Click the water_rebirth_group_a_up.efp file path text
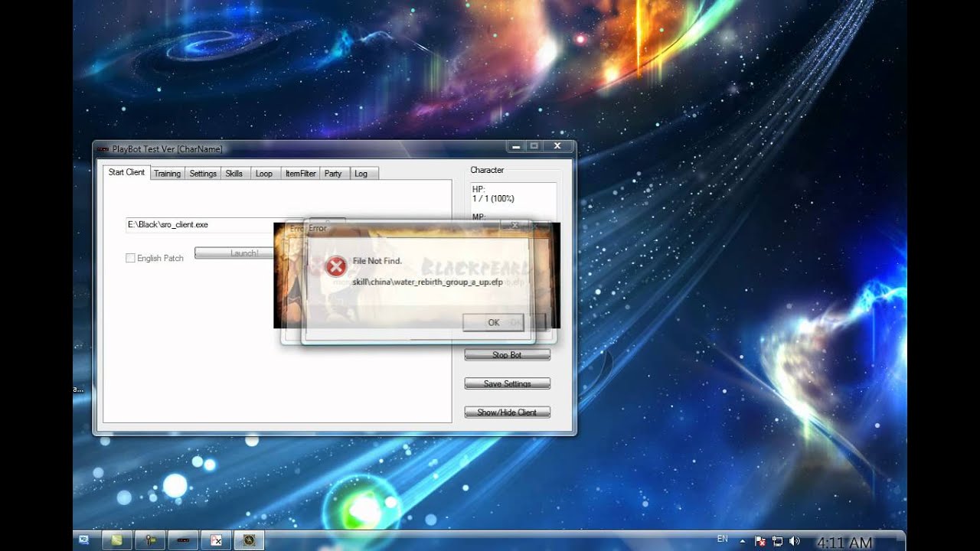This screenshot has width=980, height=551. coord(427,282)
